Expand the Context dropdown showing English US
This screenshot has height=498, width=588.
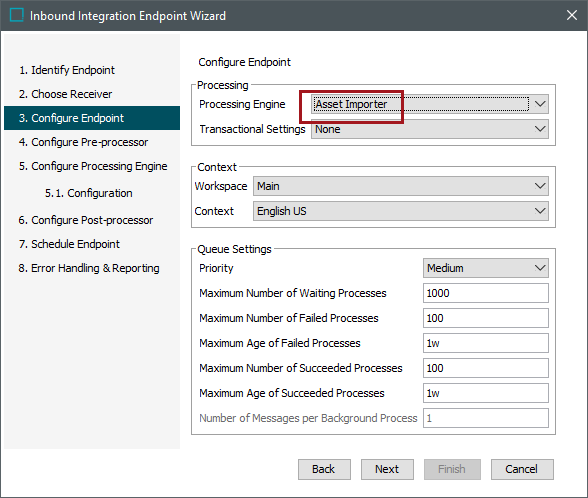pyautogui.click(x=400, y=211)
